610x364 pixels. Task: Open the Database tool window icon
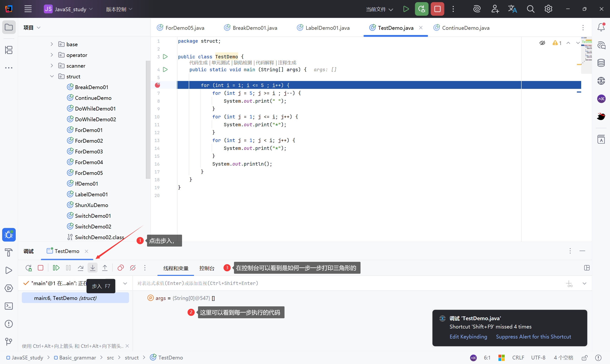[601, 63]
